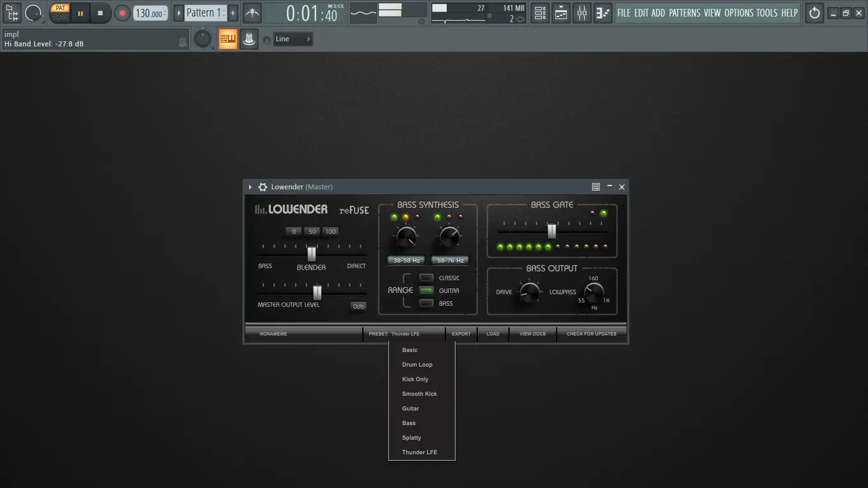
Task: Open the Mixer window icon
Action: point(581,13)
